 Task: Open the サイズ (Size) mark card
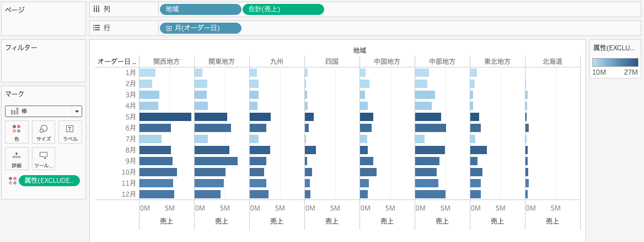coord(44,132)
